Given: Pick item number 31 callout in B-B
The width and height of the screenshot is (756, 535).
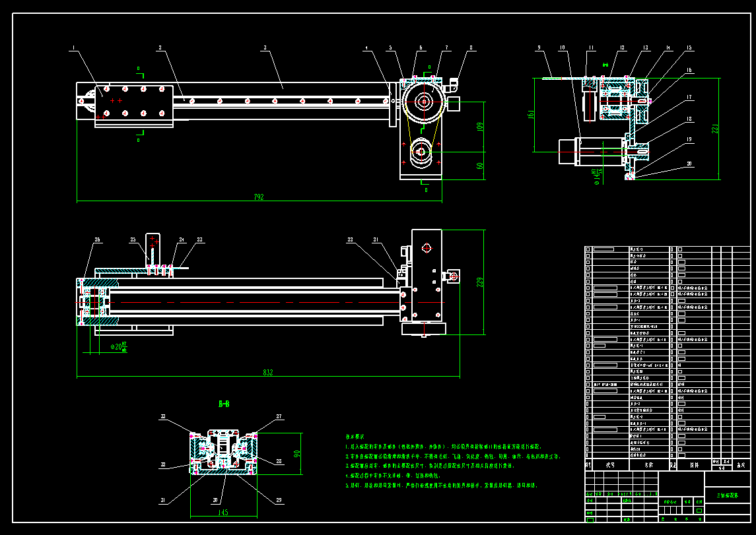Looking at the screenshot, I should pos(163,500).
